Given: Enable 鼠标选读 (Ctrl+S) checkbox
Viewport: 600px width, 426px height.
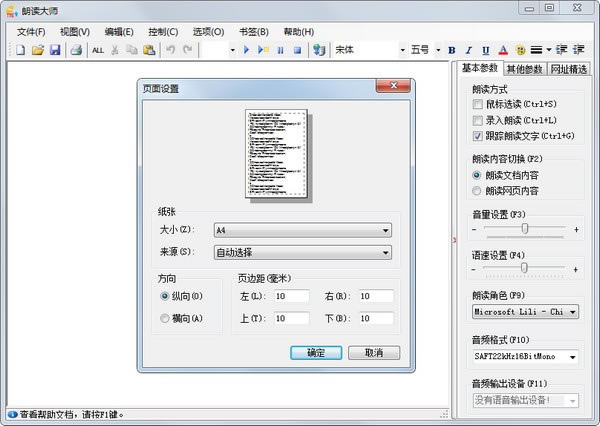Looking at the screenshot, I should [478, 104].
